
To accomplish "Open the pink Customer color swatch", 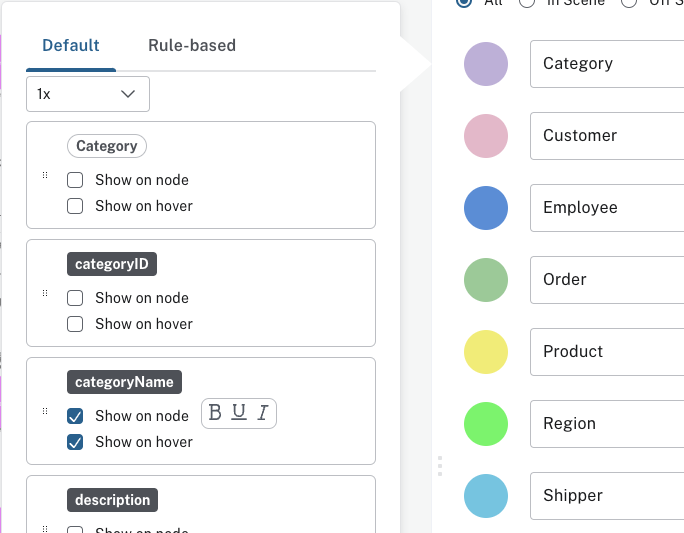I will [486, 136].
